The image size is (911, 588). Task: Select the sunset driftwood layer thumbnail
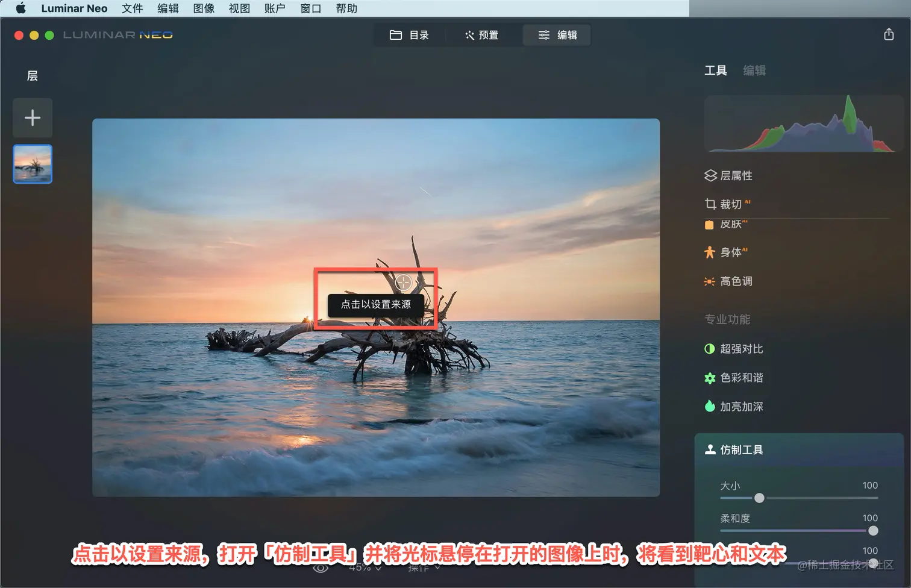(33, 164)
